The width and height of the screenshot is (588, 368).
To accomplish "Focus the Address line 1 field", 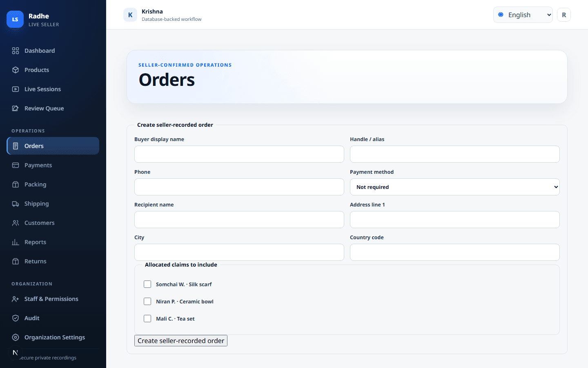I will pos(455,220).
